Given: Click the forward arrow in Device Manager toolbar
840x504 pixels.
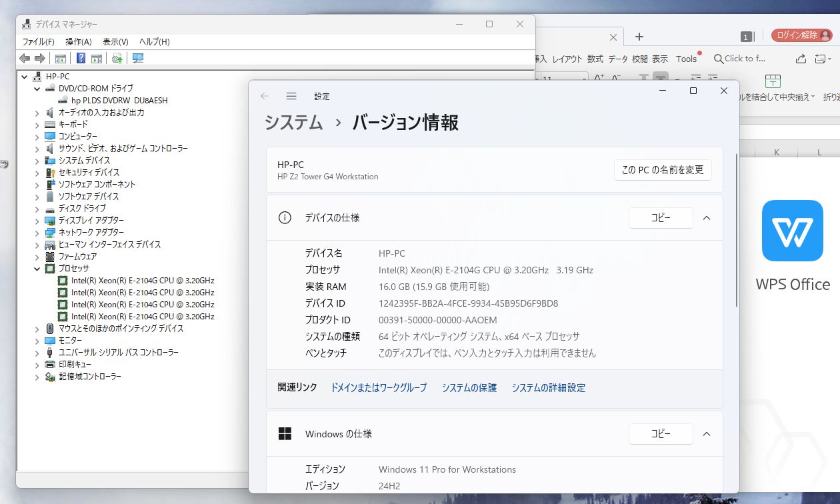Looking at the screenshot, I should 40,58.
